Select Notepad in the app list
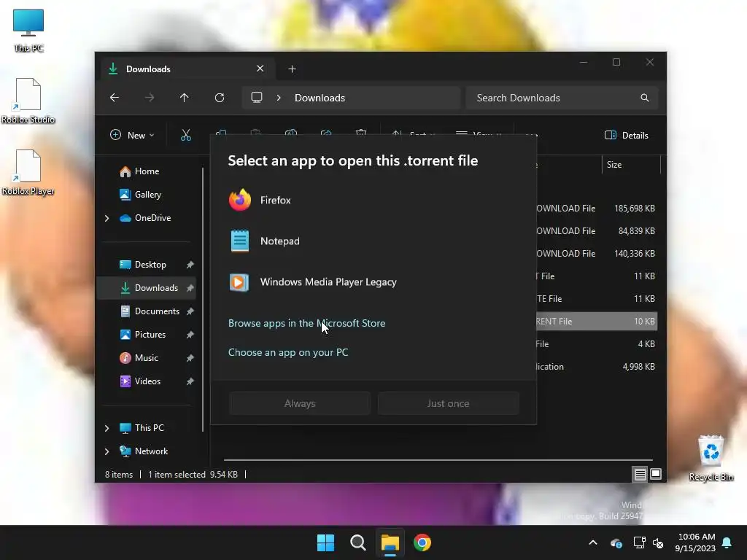The image size is (747, 560). click(x=373, y=241)
